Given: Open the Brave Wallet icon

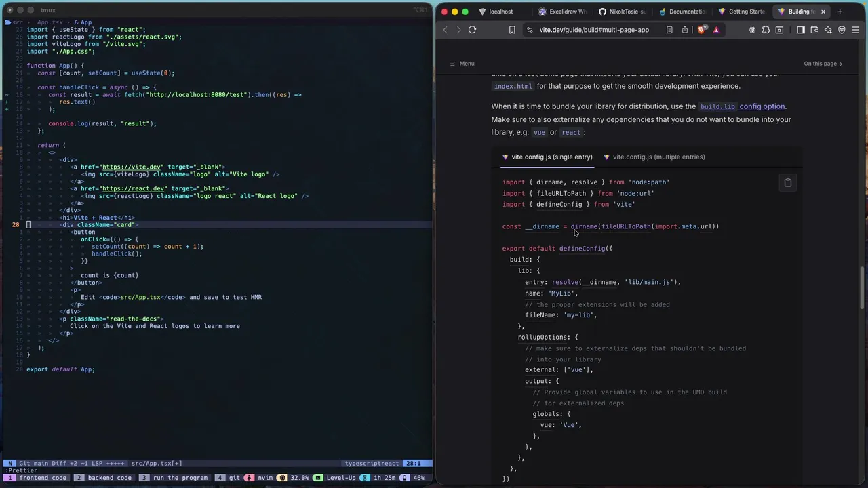Looking at the screenshot, I should 814,30.
